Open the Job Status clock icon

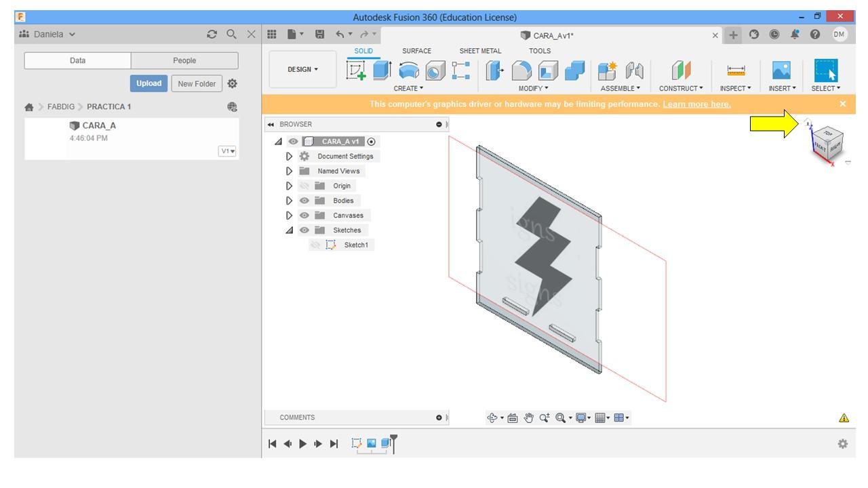point(774,35)
